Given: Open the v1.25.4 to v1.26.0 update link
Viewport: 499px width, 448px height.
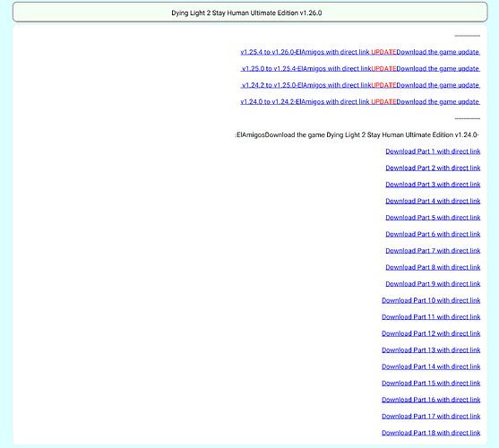Looking at the screenshot, I should point(360,52).
